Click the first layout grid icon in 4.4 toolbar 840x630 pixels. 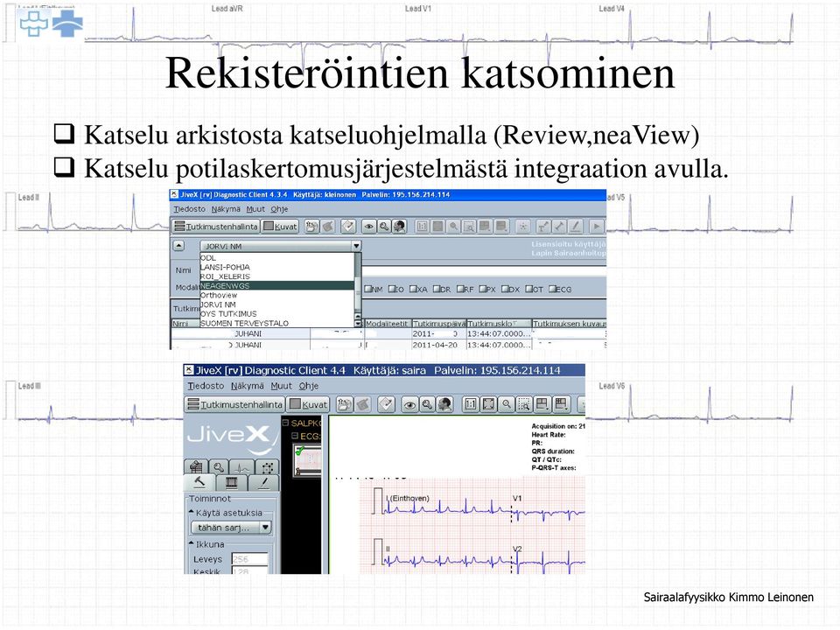point(542,404)
